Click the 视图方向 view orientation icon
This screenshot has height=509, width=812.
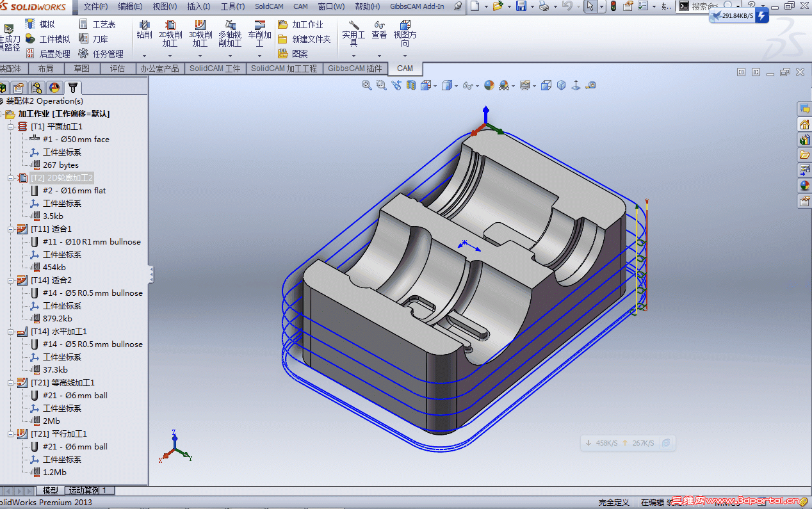coord(405,26)
